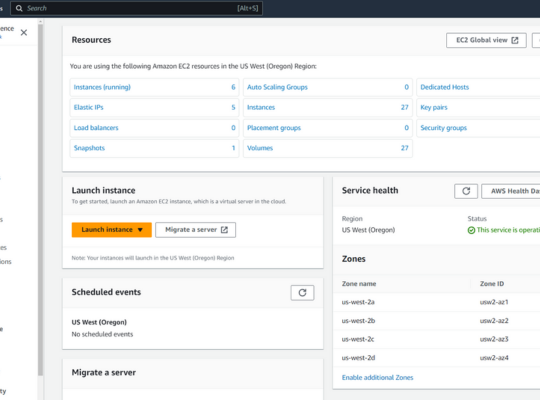Viewport: 540px width, 400px height.
Task: Click zone ID usw2-az3
Action: 494,339
